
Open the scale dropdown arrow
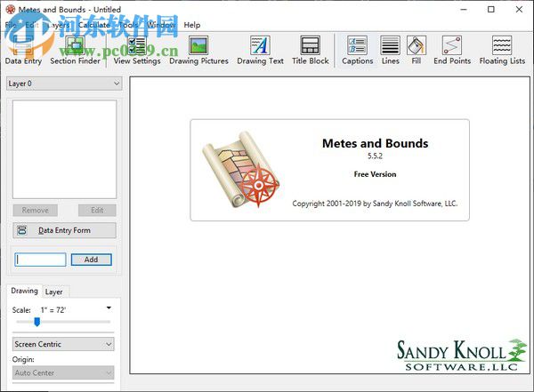pos(109,308)
